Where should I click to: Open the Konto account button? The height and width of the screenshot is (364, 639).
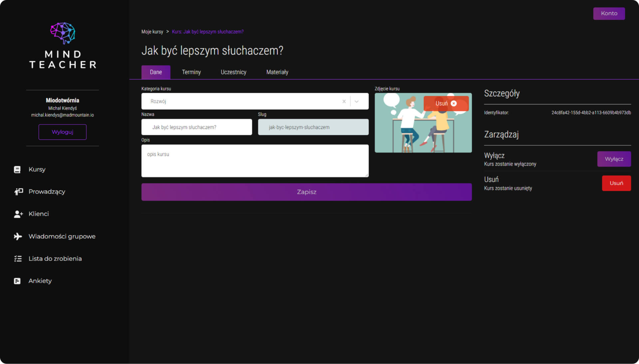(609, 14)
